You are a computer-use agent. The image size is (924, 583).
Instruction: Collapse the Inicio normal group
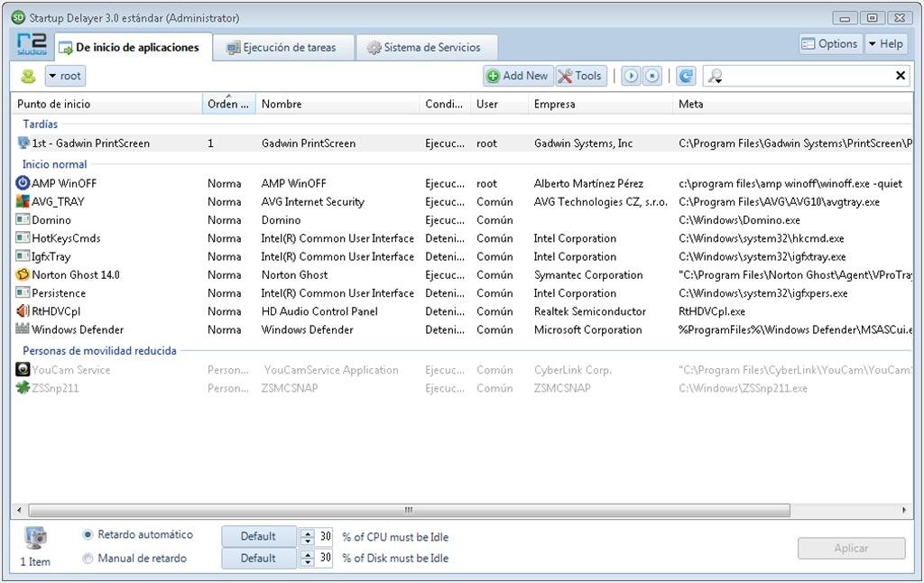click(x=54, y=164)
